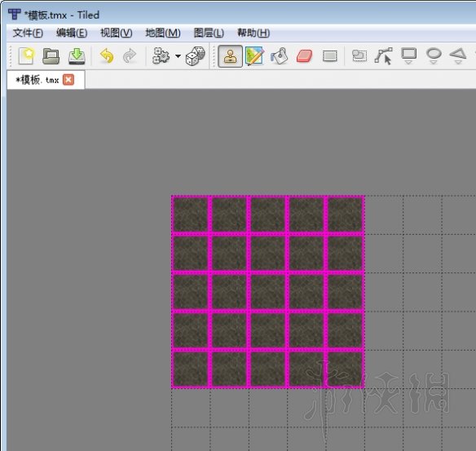The image size is (476, 451).
Task: Open the 地图(M) menu
Action: 163,33
